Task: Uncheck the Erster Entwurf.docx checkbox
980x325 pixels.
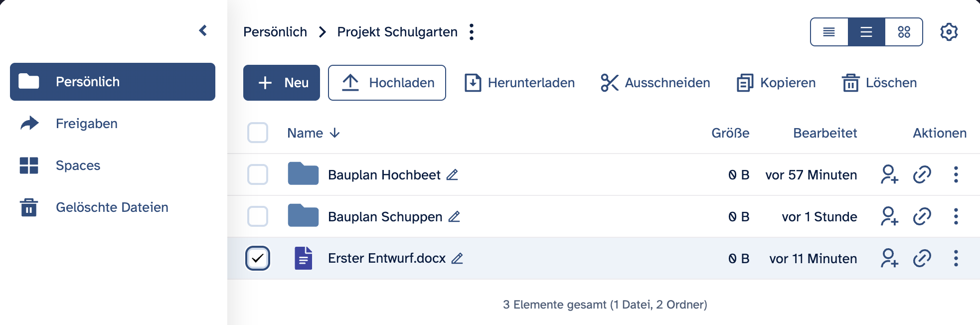Action: (x=258, y=258)
